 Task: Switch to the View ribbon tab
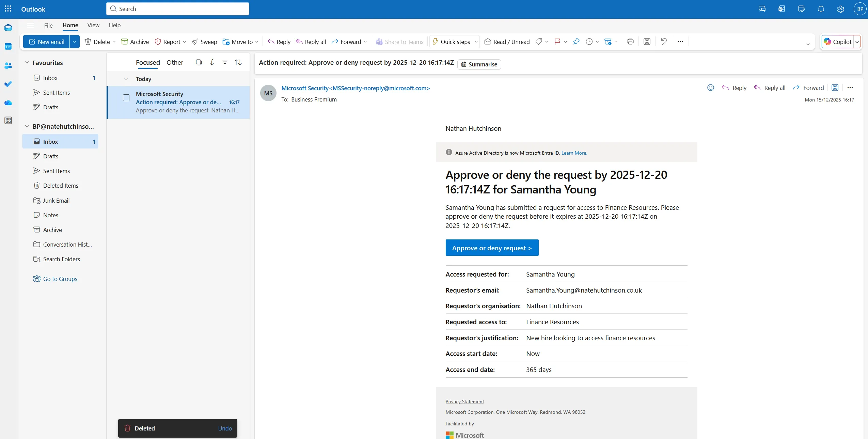point(93,25)
